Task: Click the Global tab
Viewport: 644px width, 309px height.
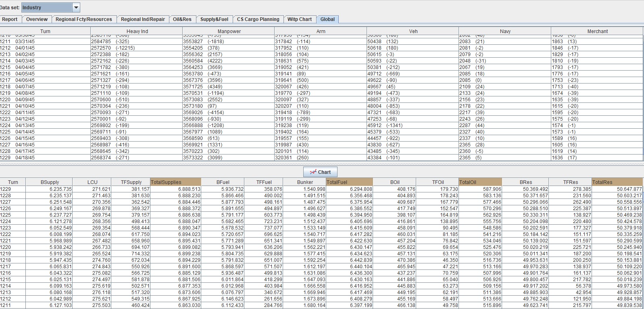Action: 327,19
